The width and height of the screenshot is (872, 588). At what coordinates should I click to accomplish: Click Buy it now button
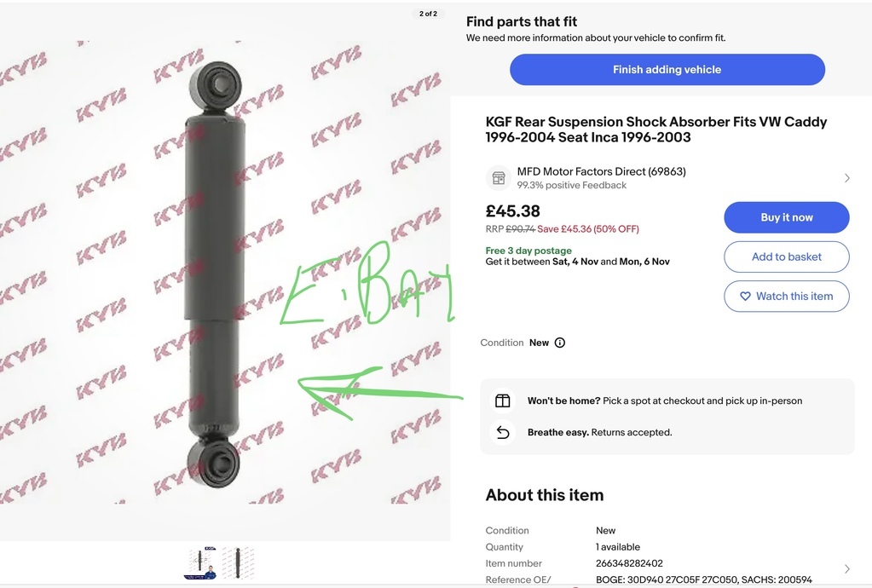coord(787,217)
